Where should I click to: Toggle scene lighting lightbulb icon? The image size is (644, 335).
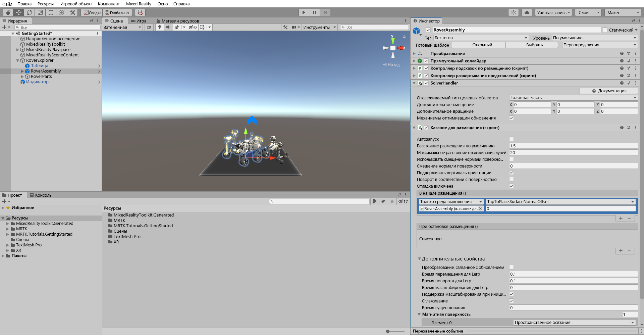pos(160,27)
